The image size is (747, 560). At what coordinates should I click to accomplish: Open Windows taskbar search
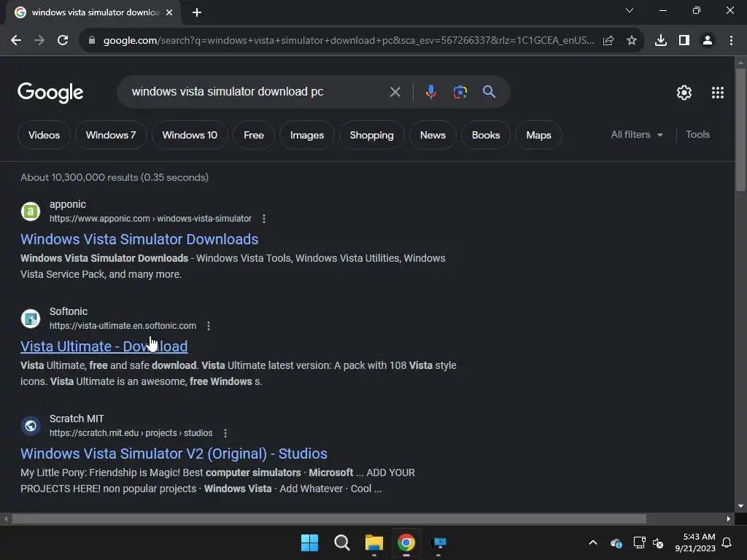(341, 542)
